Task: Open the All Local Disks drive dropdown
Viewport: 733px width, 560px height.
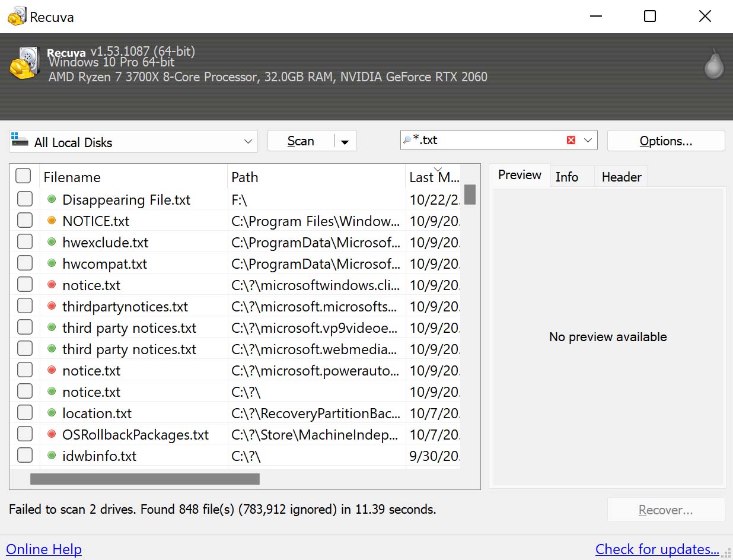Action: tap(248, 142)
